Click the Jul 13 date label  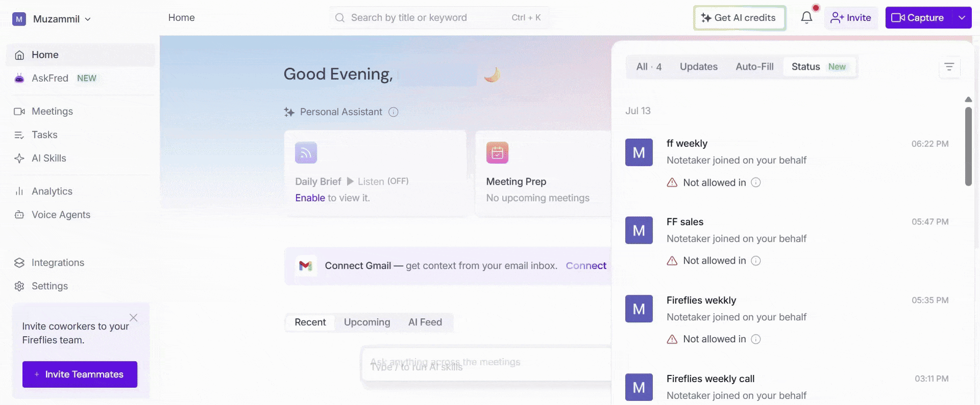click(638, 111)
